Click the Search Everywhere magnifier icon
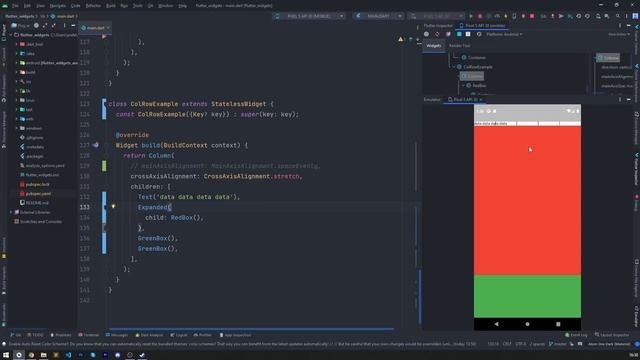The image size is (640, 360). (x=618, y=16)
